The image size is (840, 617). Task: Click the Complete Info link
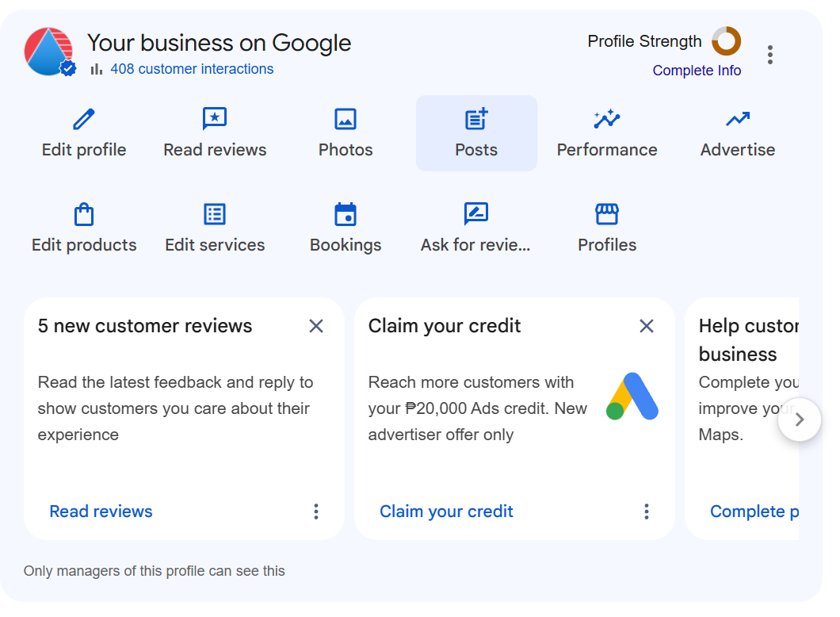tap(697, 71)
